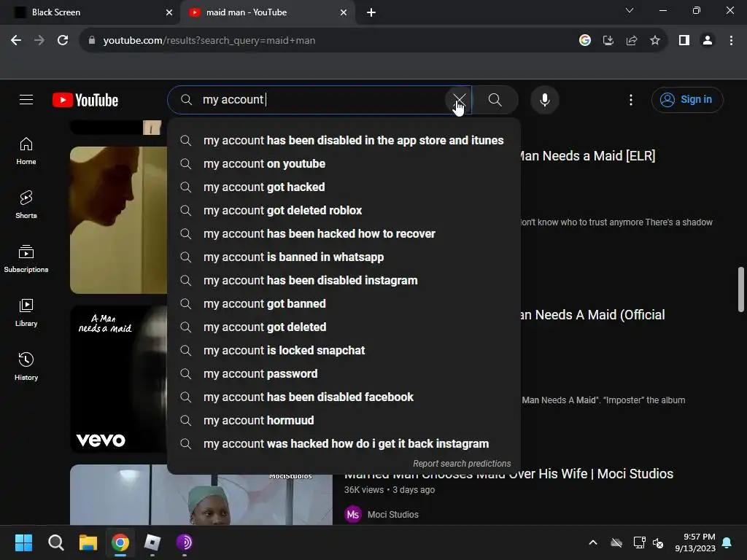The height and width of the screenshot is (560, 747).
Task: Open Windows Start menu
Action: coord(23,542)
